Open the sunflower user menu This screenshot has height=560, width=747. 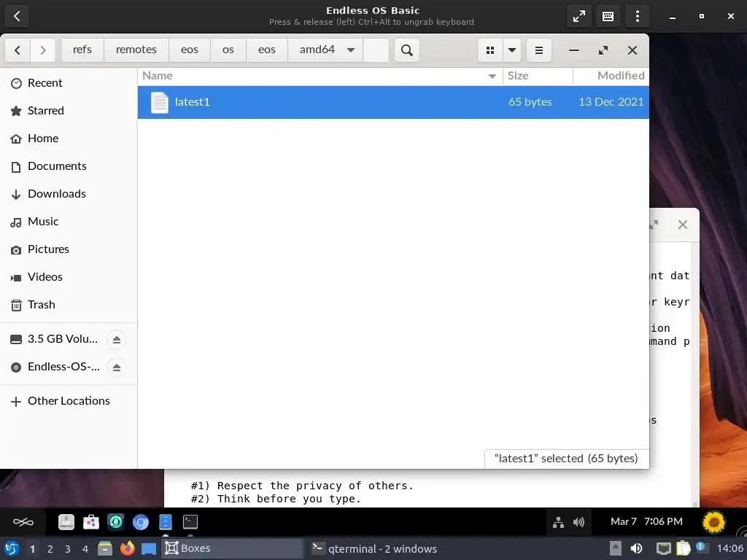click(713, 522)
